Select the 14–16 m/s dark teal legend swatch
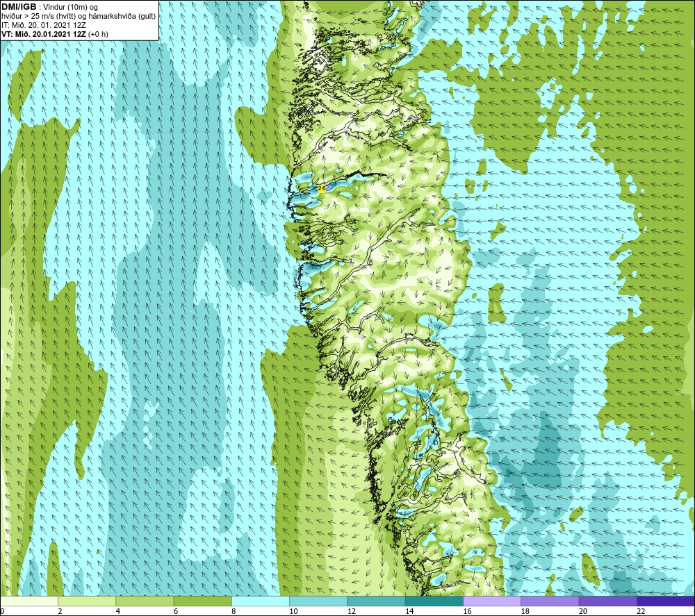The height and width of the screenshot is (616, 695). pos(434,601)
